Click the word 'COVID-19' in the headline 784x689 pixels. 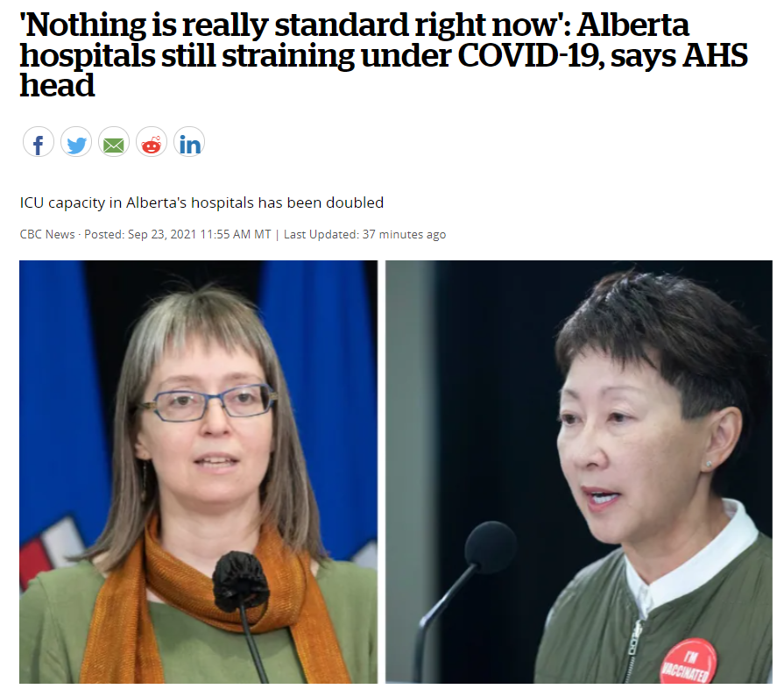pos(531,55)
